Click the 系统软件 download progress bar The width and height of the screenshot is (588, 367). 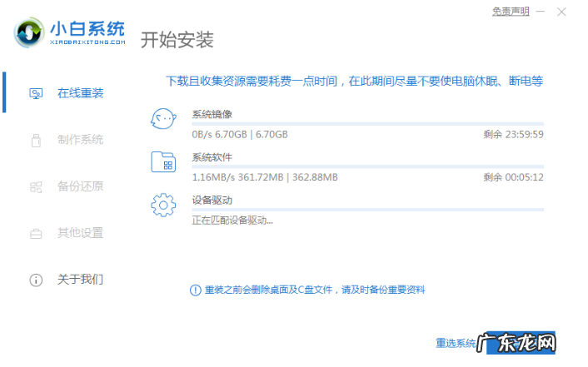pos(367,166)
